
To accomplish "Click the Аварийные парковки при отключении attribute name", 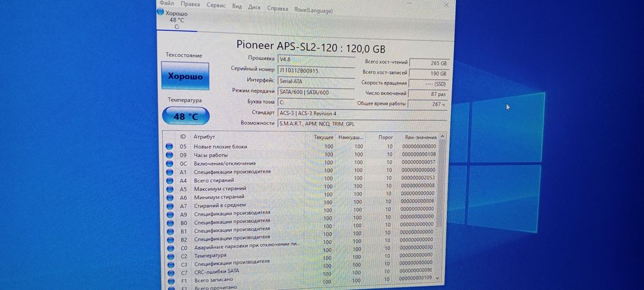I will click(247, 244).
